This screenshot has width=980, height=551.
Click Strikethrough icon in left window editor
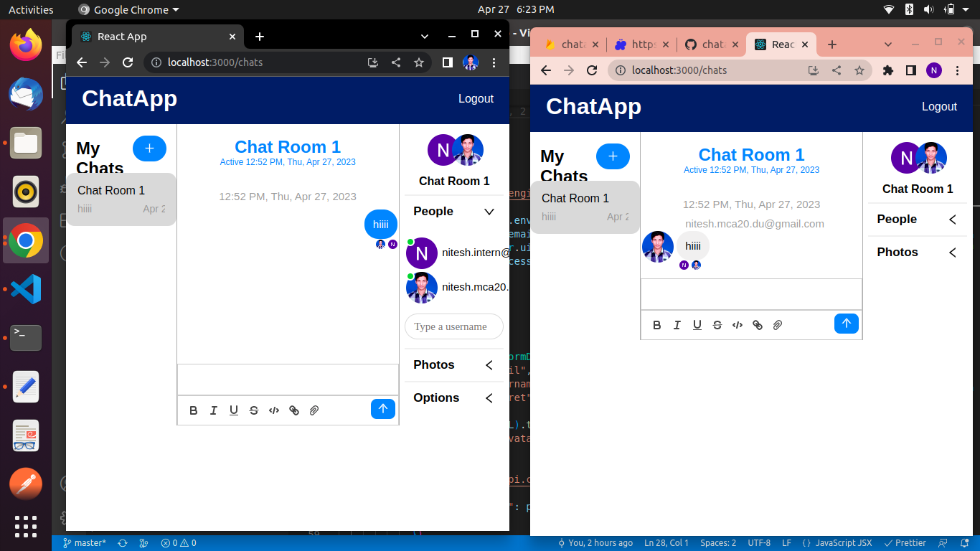coord(253,410)
